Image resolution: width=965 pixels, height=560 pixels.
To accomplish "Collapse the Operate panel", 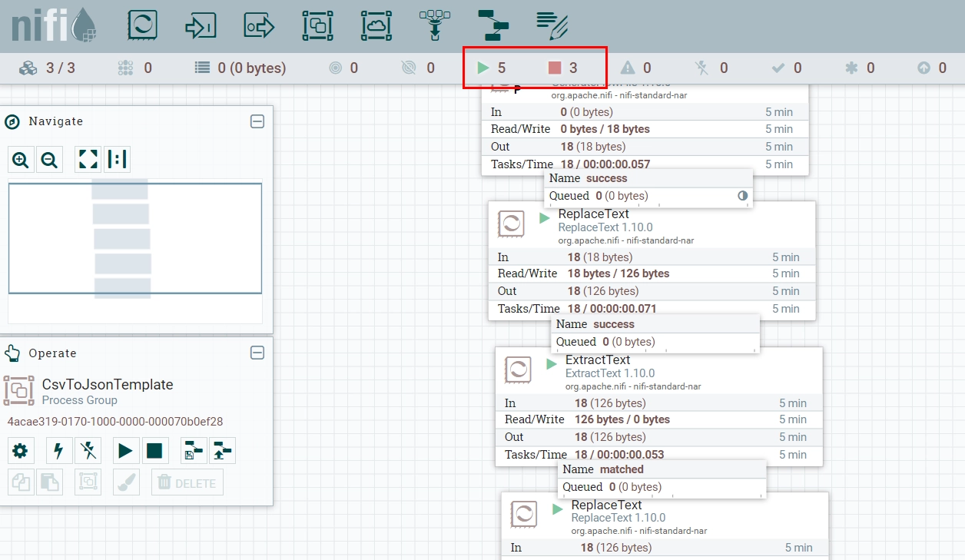I will click(257, 353).
